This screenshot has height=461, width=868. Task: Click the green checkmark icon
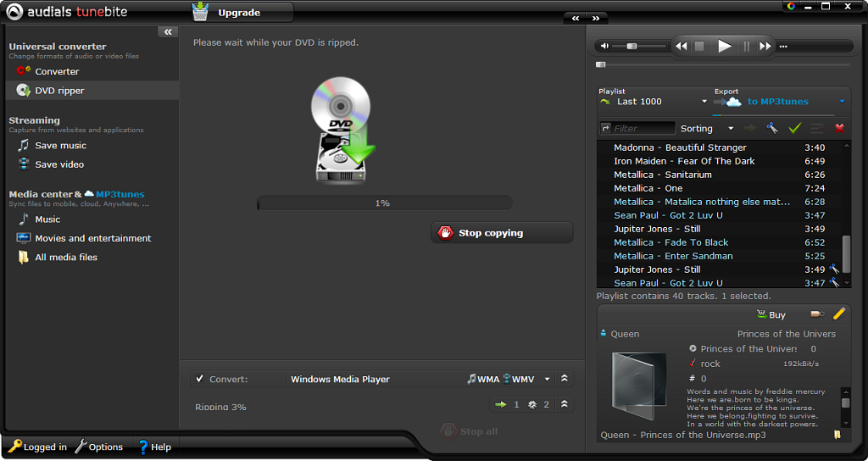tap(795, 128)
